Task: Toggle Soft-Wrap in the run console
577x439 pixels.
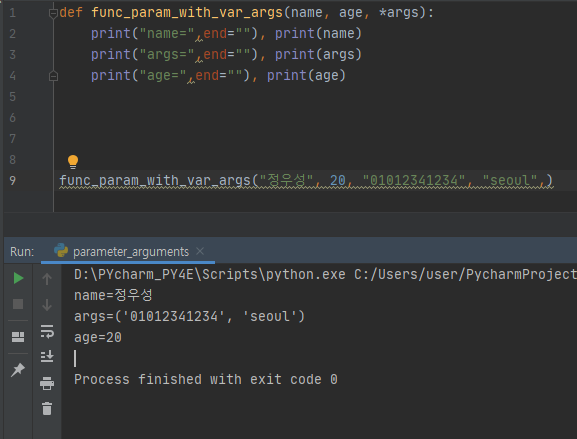Action: (x=47, y=331)
